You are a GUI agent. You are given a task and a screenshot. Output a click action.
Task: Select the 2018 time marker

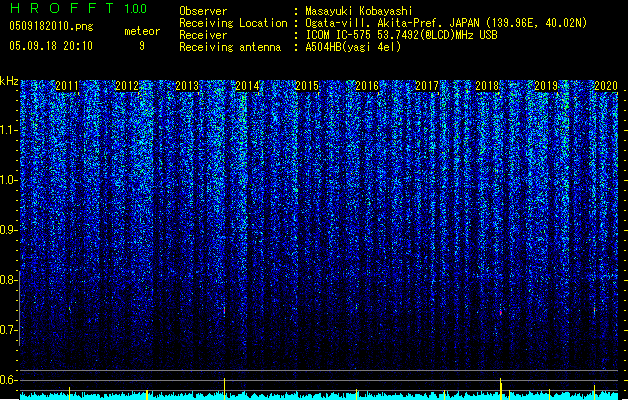coord(487,86)
